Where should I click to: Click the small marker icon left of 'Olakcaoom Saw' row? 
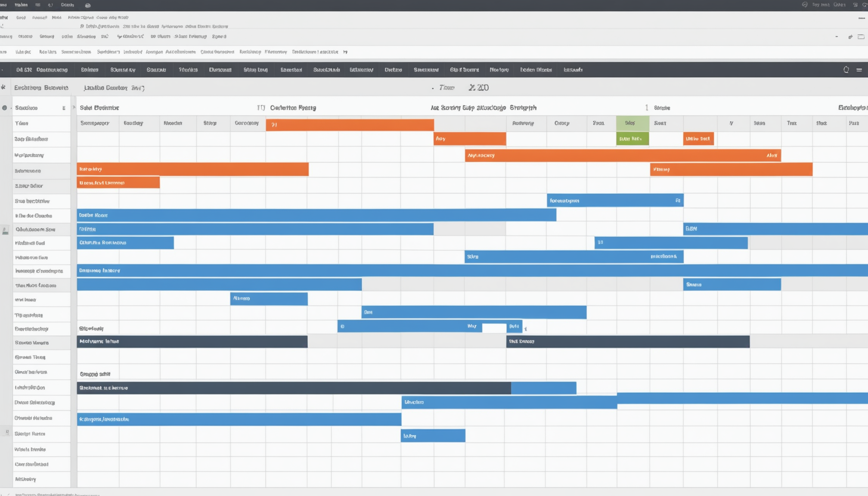pyautogui.click(x=5, y=230)
